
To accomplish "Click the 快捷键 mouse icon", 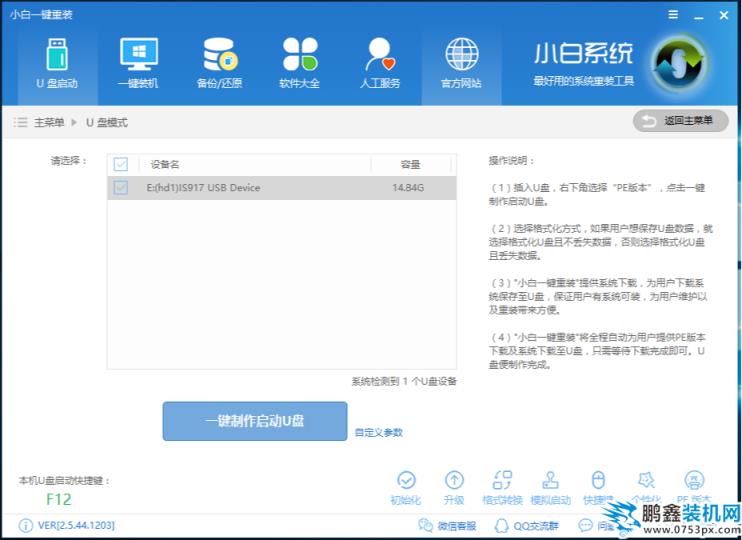I will 598,487.
